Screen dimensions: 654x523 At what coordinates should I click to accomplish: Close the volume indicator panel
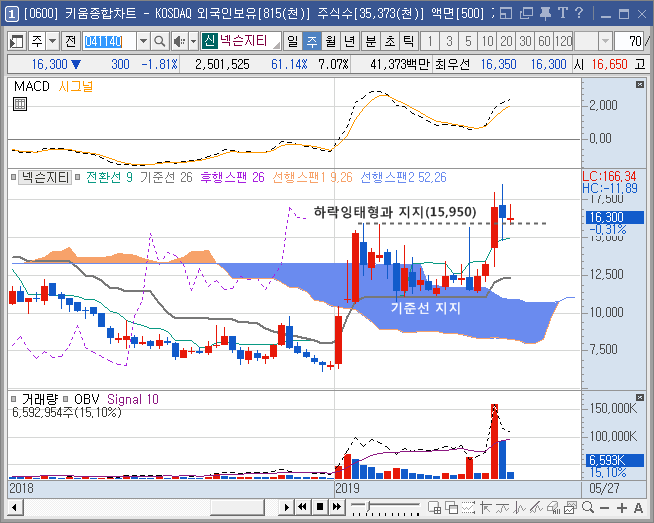click(x=640, y=397)
